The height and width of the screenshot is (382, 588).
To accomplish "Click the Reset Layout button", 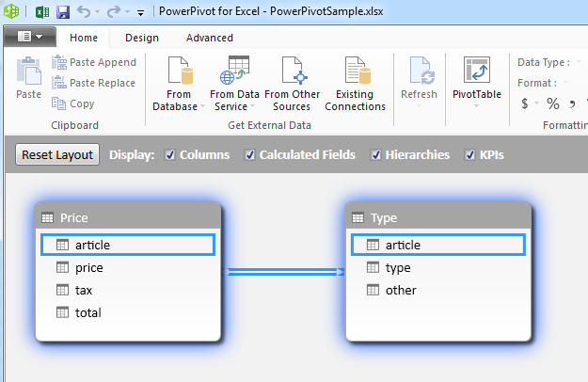I will click(57, 154).
